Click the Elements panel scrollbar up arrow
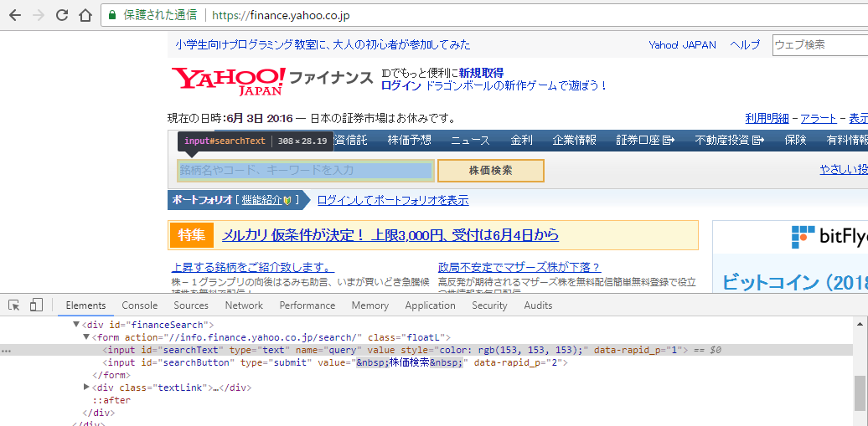This screenshot has height=426, width=868. 860,324
